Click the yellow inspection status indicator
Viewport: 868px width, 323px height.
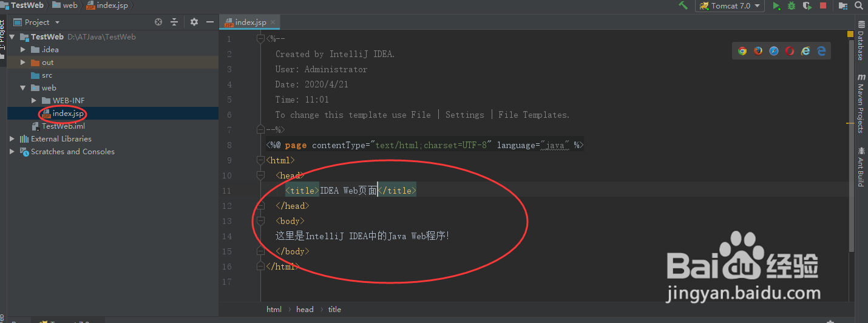(850, 35)
